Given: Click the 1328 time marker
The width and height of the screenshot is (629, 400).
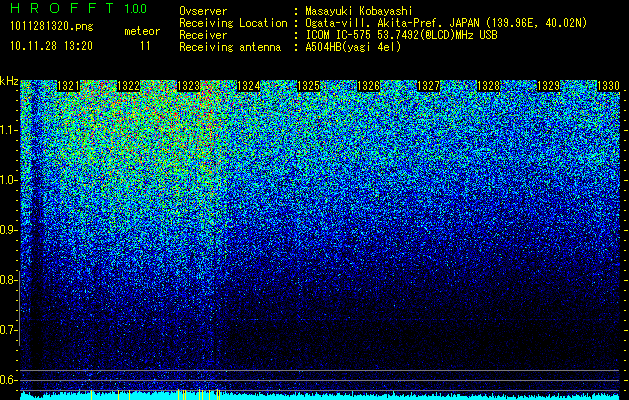Looking at the screenshot, I should pyautogui.click(x=489, y=86).
